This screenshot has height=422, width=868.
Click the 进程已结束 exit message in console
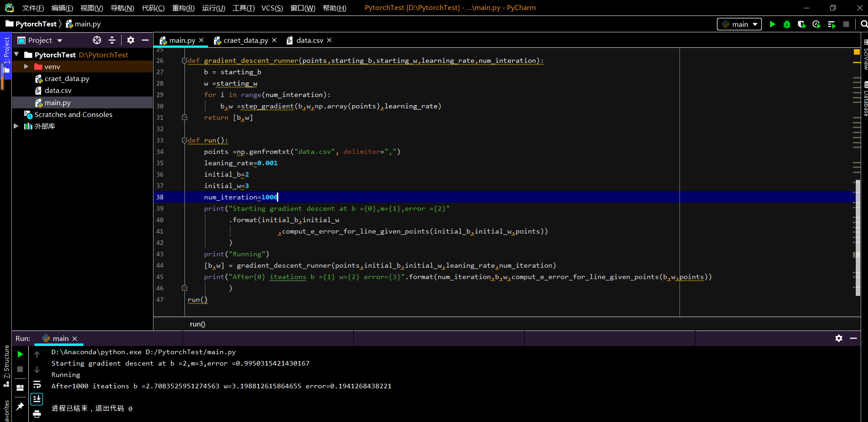92,408
